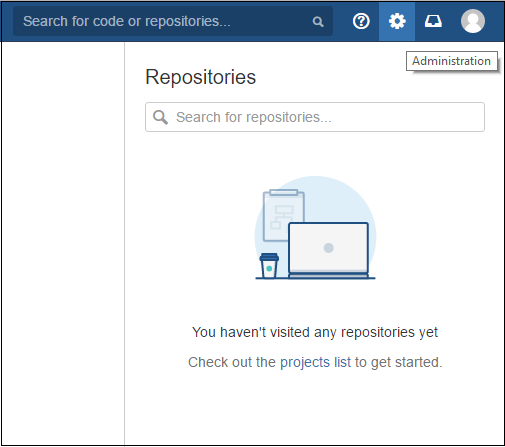The height and width of the screenshot is (447, 505).
Task: Focus the 'Search for repositories...' input box
Action: [x=315, y=117]
